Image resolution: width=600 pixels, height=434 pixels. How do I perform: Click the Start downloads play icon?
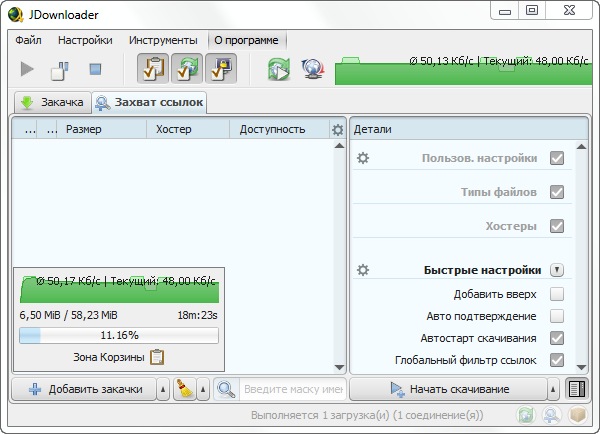tap(28, 69)
